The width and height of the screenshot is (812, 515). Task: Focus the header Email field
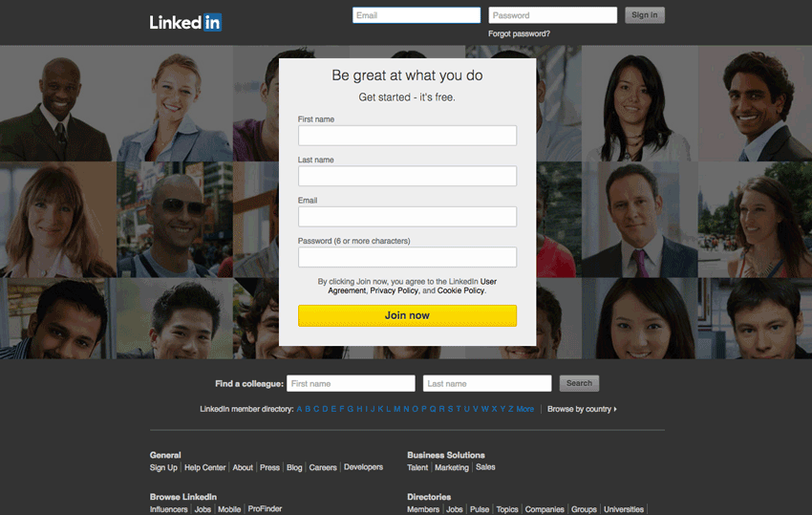click(417, 15)
